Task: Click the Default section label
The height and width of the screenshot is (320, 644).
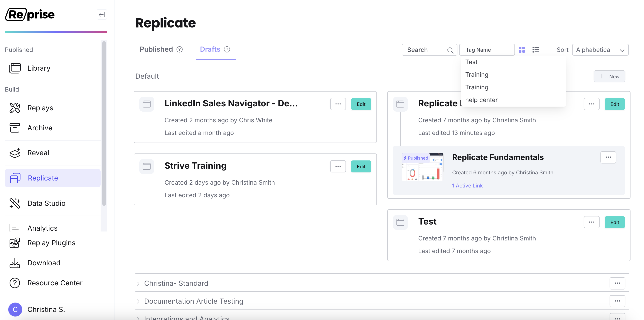Action: tap(147, 76)
